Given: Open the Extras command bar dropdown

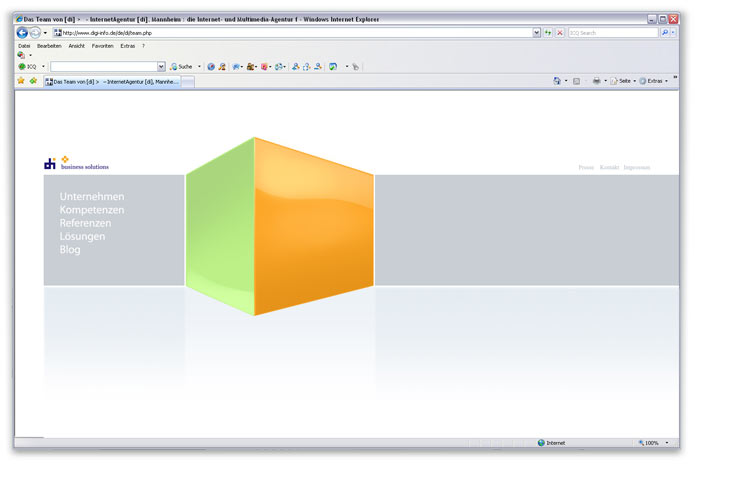Looking at the screenshot, I should [655, 81].
